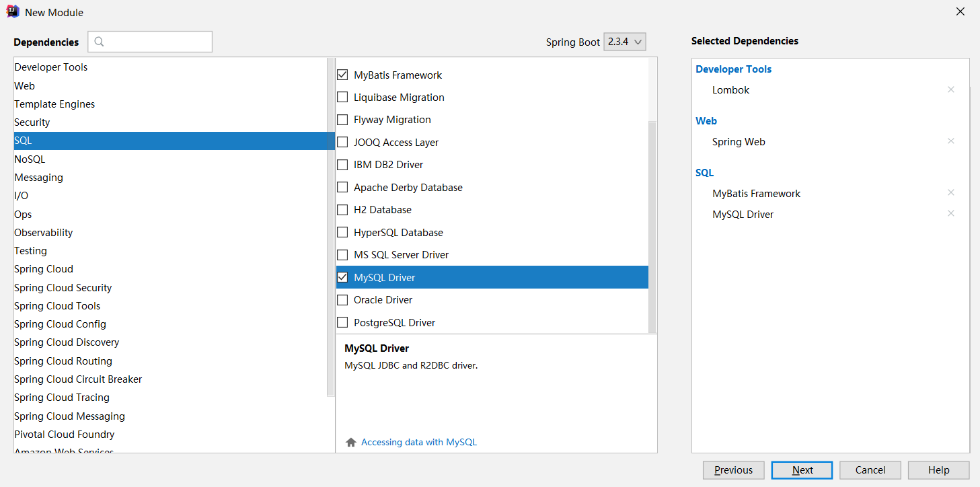Image resolution: width=980 pixels, height=487 pixels.
Task: Click the IntelliJ logo in title bar
Action: 13,11
